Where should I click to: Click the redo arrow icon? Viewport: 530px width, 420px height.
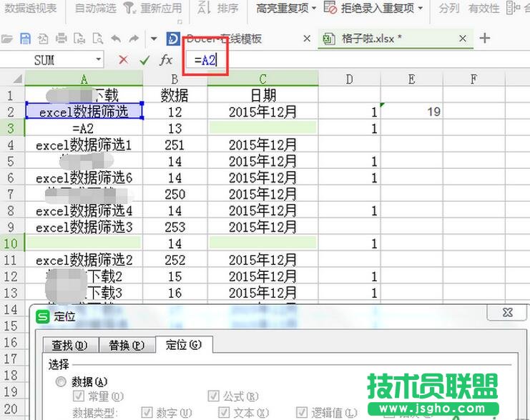tap(134, 38)
